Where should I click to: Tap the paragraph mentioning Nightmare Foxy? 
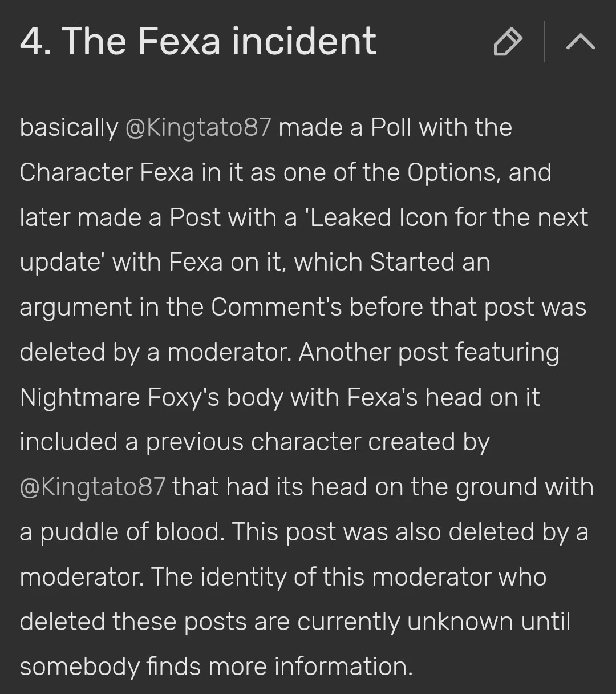279,397
